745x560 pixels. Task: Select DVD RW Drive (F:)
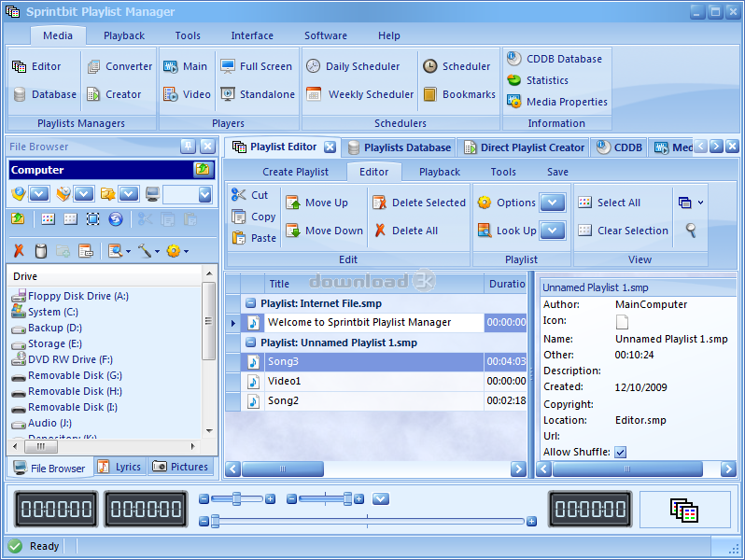[x=63, y=359]
